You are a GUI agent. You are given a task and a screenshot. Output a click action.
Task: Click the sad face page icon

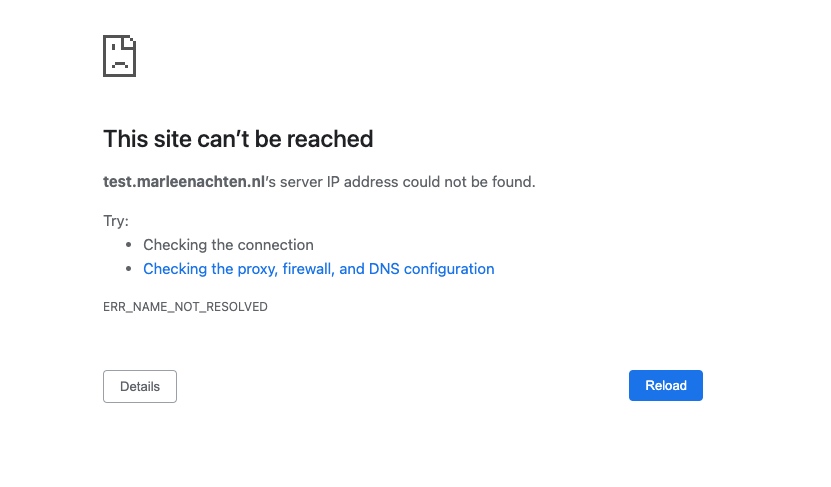point(119,56)
